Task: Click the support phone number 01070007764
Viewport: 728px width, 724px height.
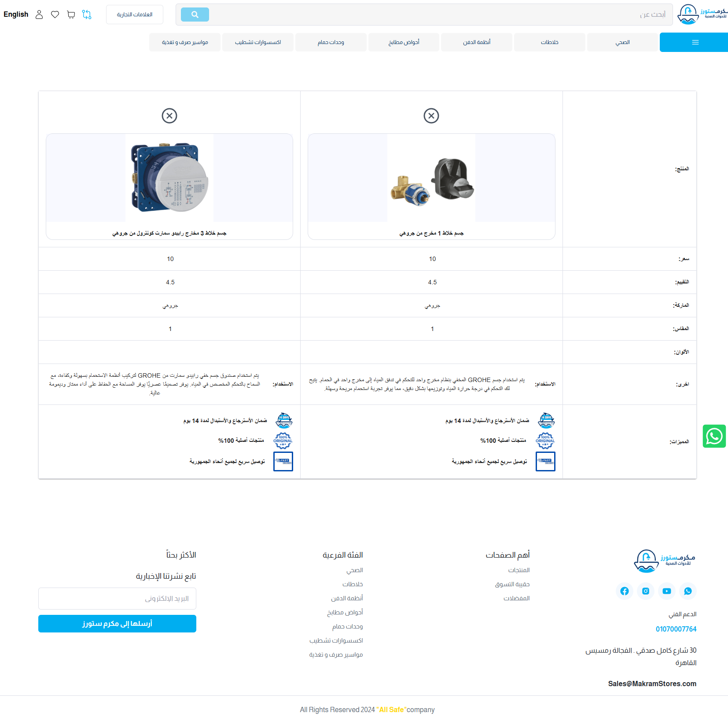Action: pos(676,629)
